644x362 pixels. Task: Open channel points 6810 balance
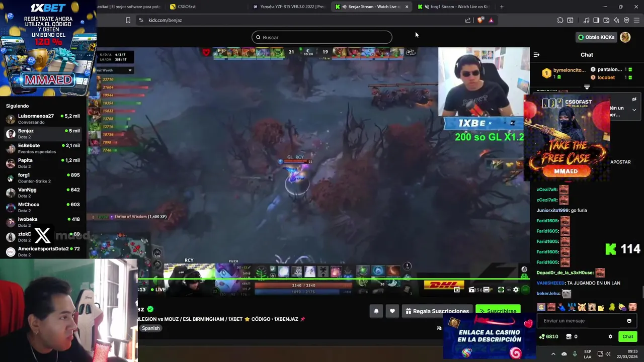[548, 337]
